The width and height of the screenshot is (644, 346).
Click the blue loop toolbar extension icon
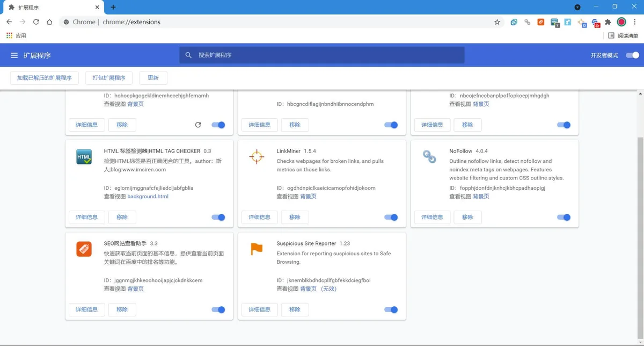(514, 22)
